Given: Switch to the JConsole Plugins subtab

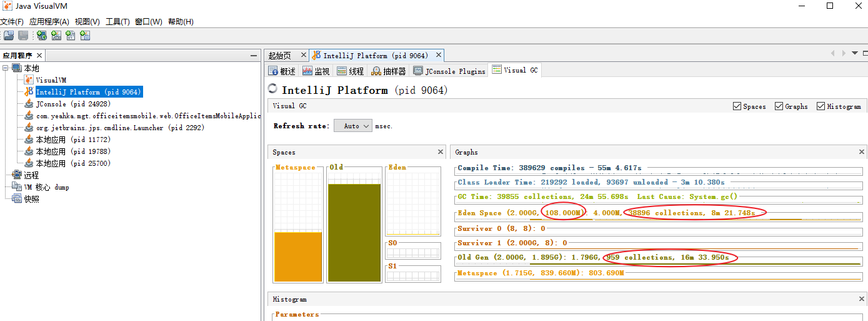Looking at the screenshot, I should (x=449, y=71).
